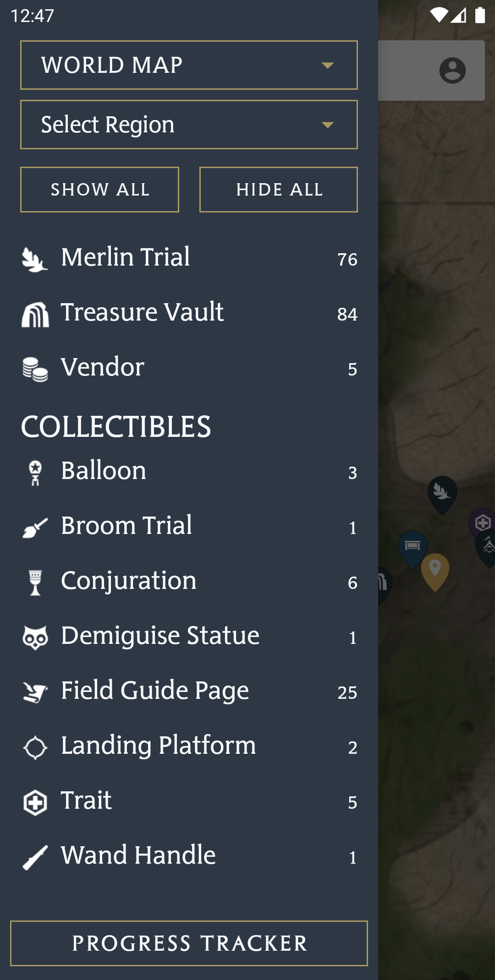The width and height of the screenshot is (495, 980).
Task: Toggle Field Guide Page markers
Action: [189, 691]
